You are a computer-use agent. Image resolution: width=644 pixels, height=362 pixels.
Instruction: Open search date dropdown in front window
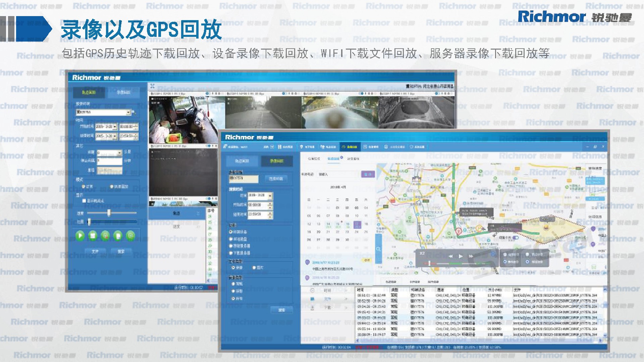pyautogui.click(x=270, y=195)
